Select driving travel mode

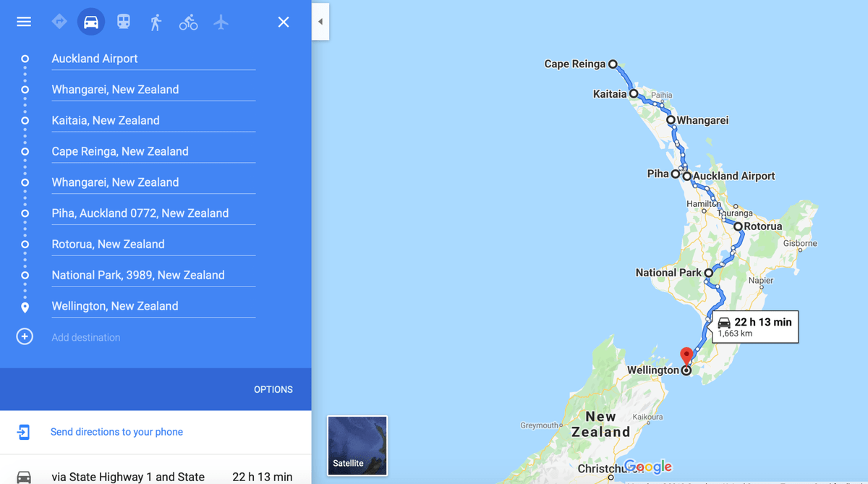[91, 22]
